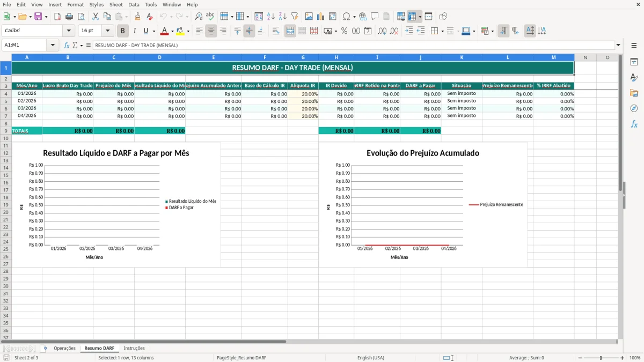The height and width of the screenshot is (362, 644).
Task: Export directly as PDF
Action: click(57, 17)
